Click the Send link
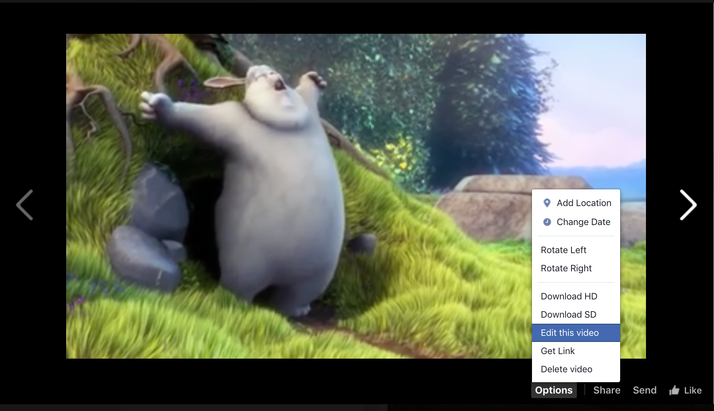The width and height of the screenshot is (714, 411). 644,390
